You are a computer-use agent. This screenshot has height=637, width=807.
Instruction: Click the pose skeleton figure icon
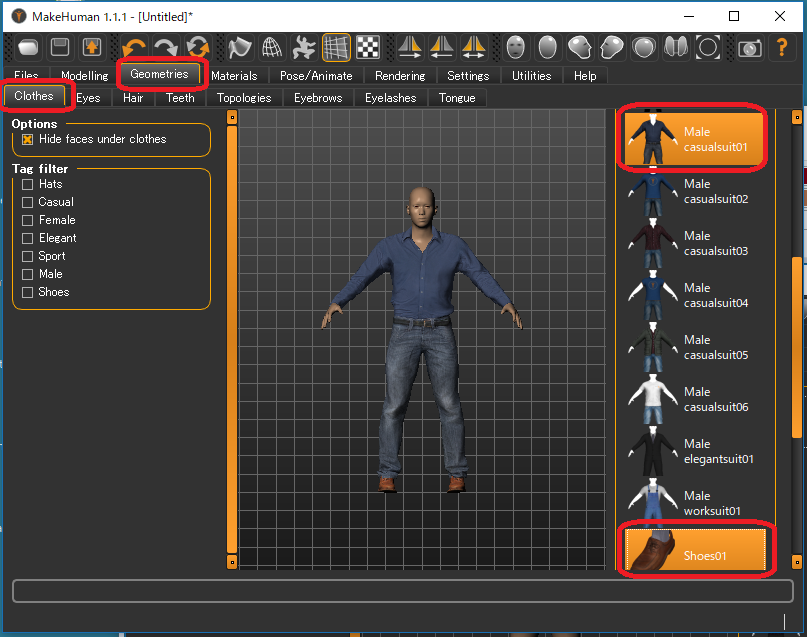point(304,47)
